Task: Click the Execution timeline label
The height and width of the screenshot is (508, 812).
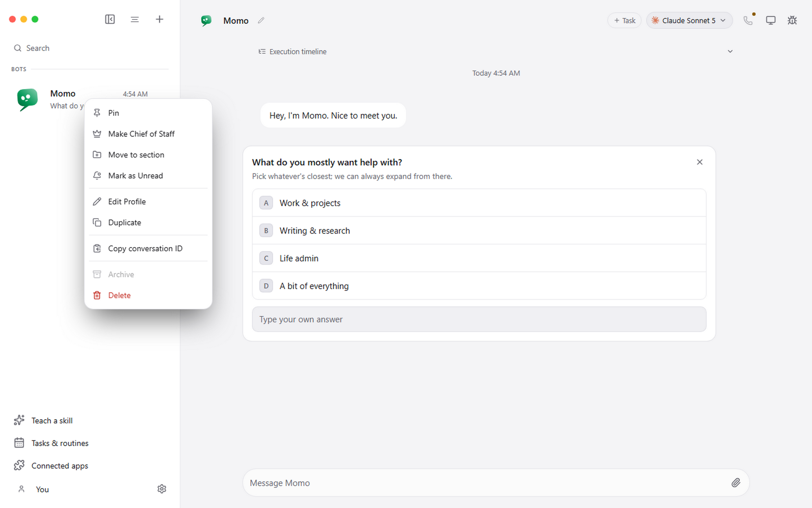Action: [298, 51]
